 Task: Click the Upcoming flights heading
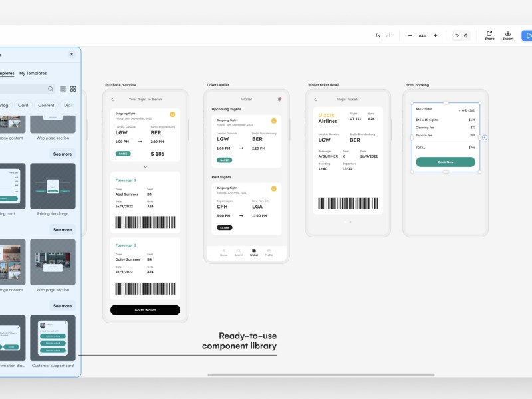pos(226,109)
